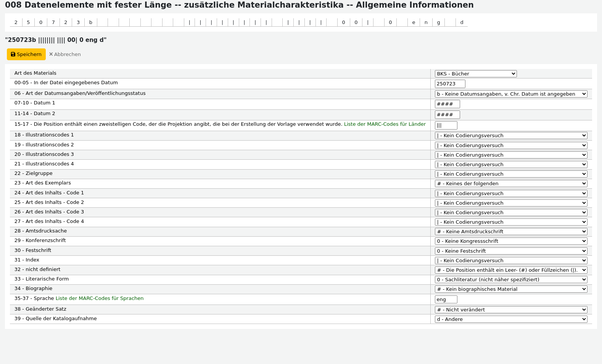Open the Art der Datumsangaben dropdown
Image resolution: width=602 pixels, height=364 pixels.
(x=510, y=94)
